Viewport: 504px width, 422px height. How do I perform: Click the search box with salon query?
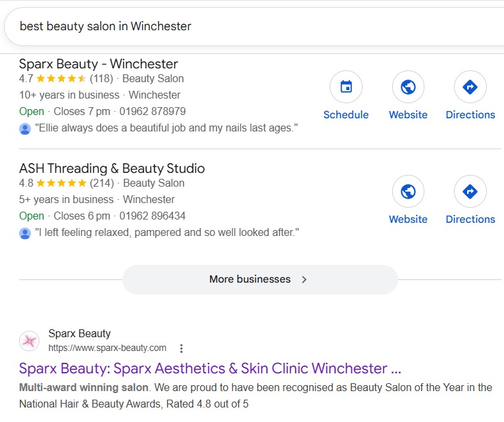pos(254,26)
